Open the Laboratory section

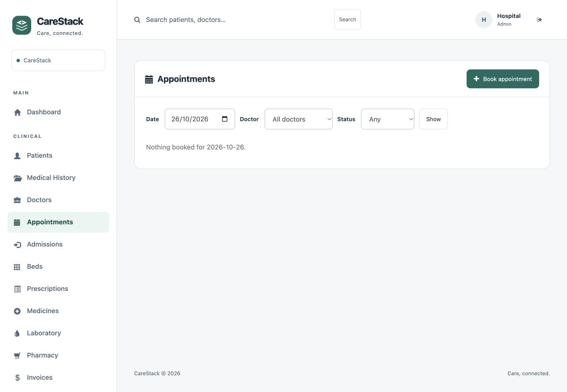click(58, 333)
